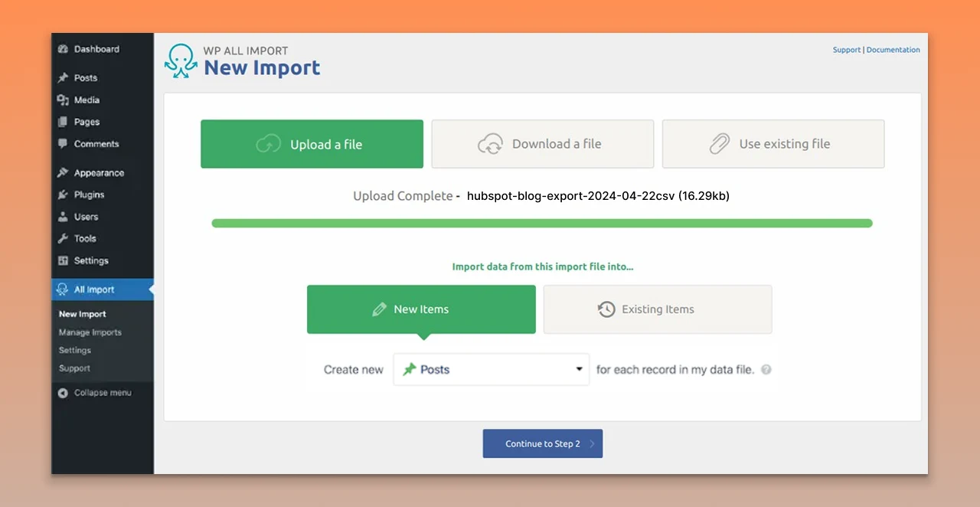Select the Use existing file option
Image resolution: width=980 pixels, height=507 pixels.
tap(773, 144)
